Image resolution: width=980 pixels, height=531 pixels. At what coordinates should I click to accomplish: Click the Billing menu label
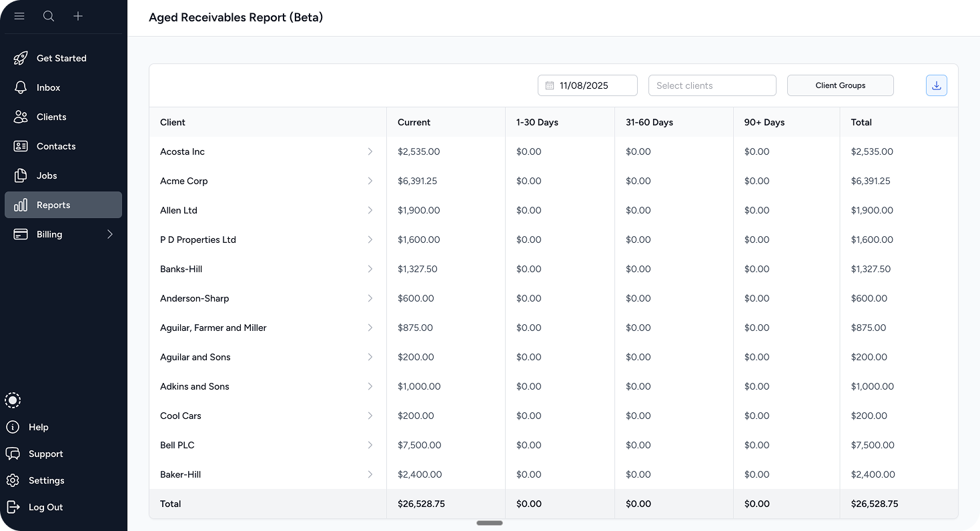(x=49, y=234)
